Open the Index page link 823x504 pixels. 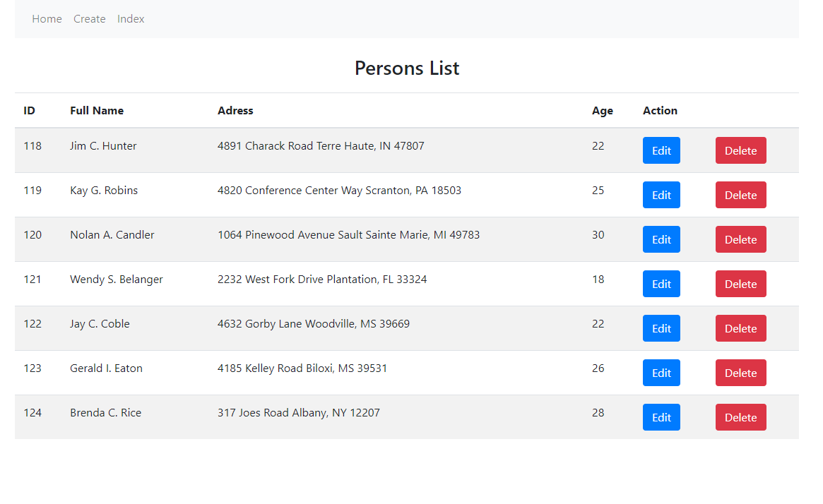click(x=131, y=19)
